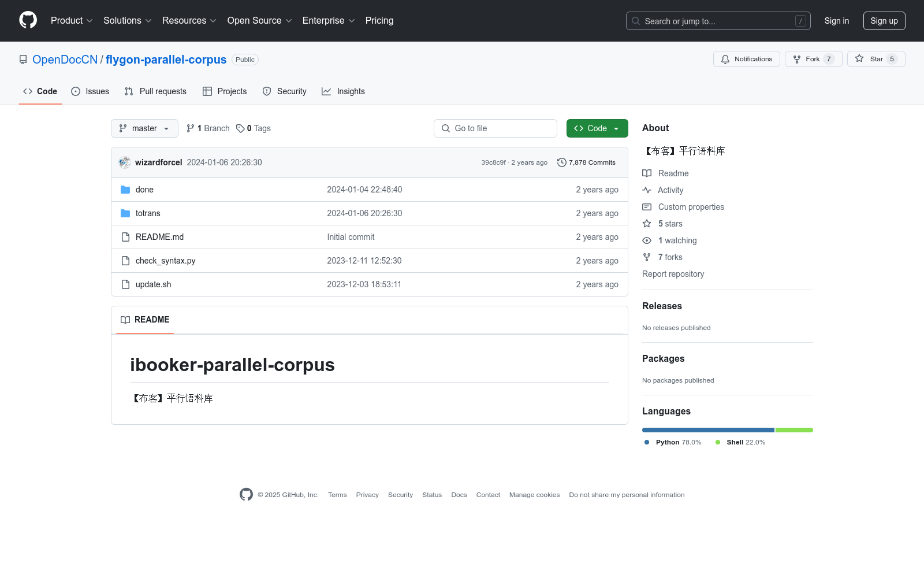Switch to the Projects tab
This screenshot has height=578, width=924.
(225, 91)
